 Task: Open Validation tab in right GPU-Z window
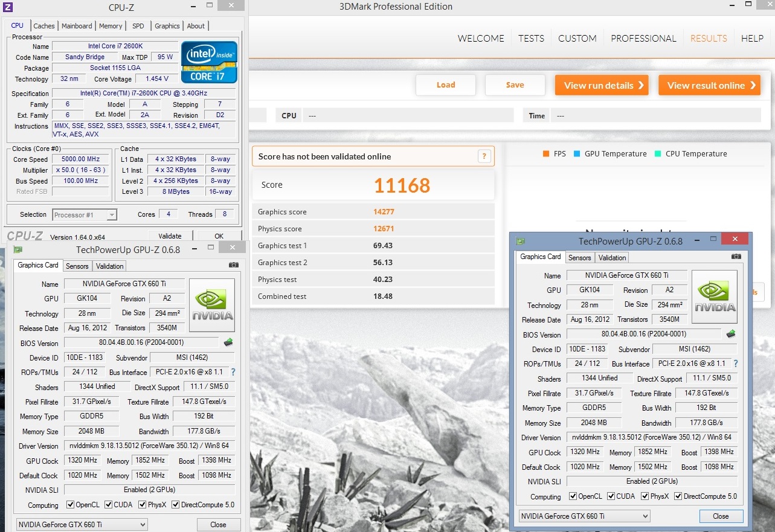(x=612, y=257)
